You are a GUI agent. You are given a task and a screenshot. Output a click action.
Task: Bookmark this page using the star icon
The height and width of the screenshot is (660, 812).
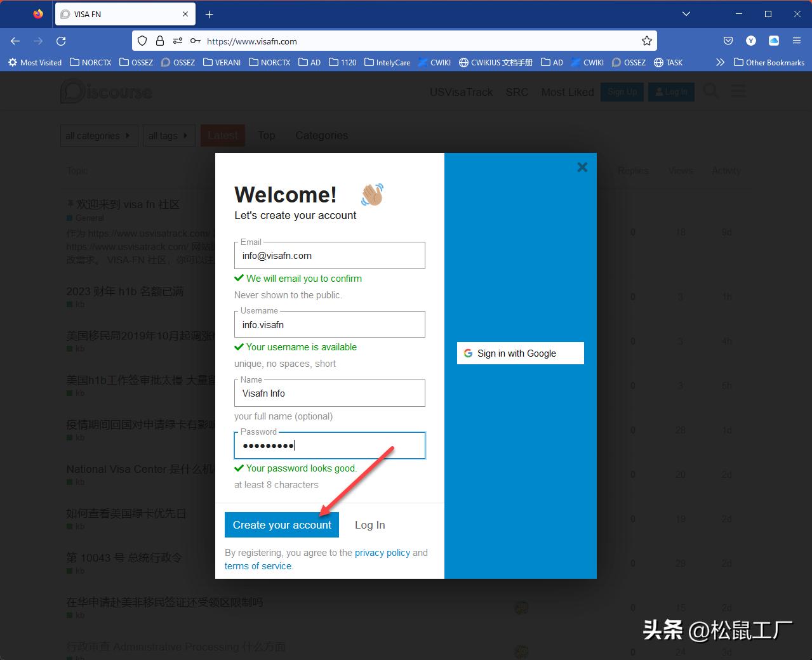(647, 41)
